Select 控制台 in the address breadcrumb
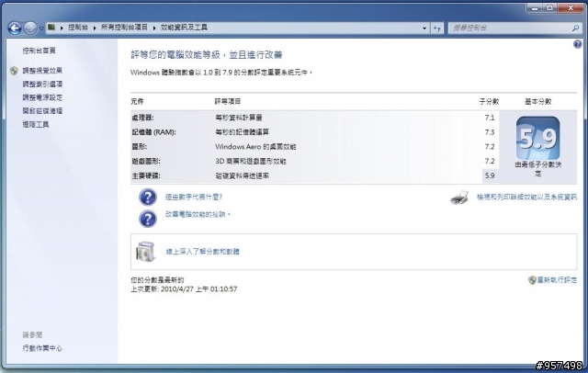The height and width of the screenshot is (373, 588). point(78,28)
